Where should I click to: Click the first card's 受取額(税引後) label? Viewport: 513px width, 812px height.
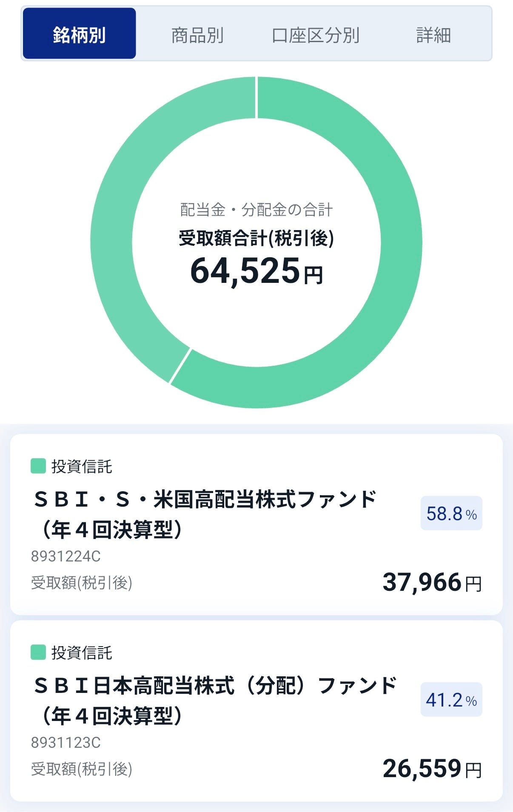point(82,583)
